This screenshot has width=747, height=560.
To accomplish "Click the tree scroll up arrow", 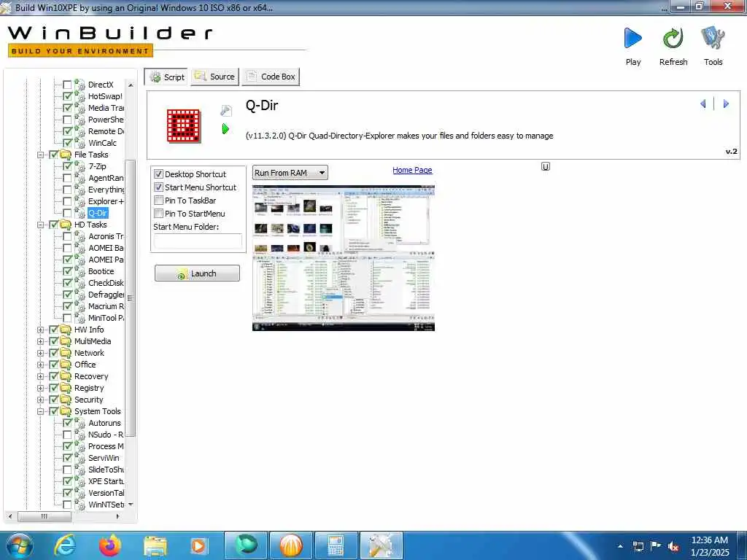I will click(x=131, y=85).
